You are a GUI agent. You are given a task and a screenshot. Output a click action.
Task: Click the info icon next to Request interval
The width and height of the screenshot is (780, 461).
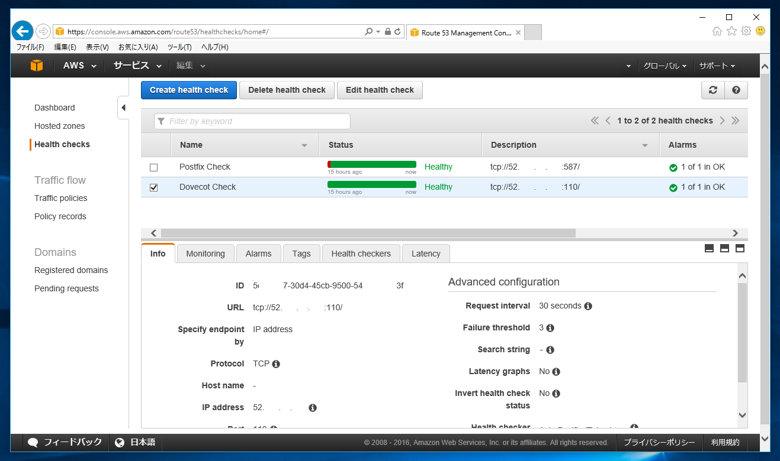pos(588,306)
